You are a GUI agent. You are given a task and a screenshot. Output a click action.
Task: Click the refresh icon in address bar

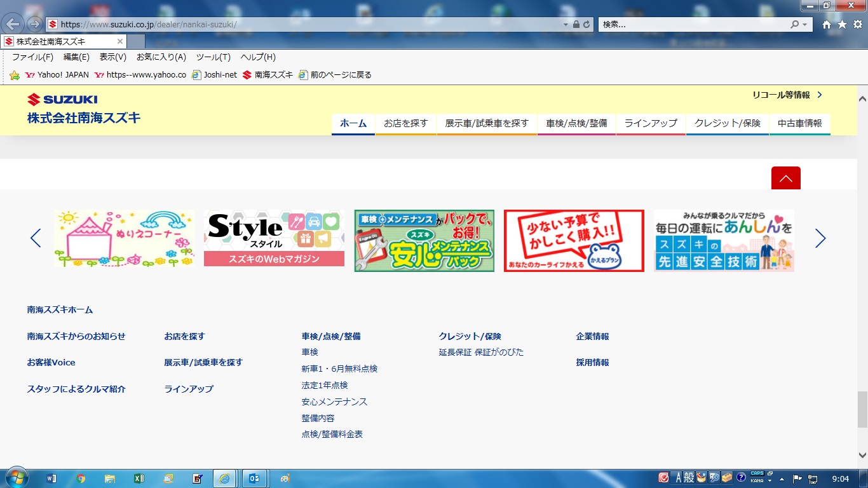click(587, 24)
